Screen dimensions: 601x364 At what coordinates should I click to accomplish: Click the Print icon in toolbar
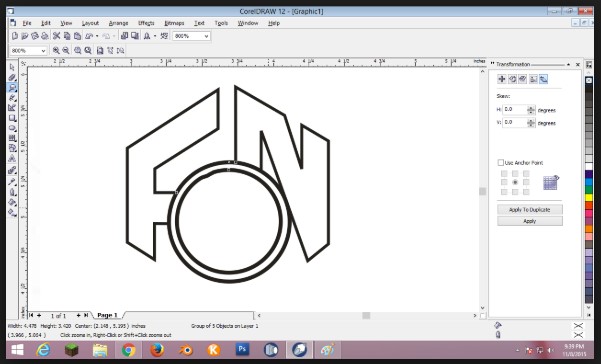pyautogui.click(x=44, y=36)
